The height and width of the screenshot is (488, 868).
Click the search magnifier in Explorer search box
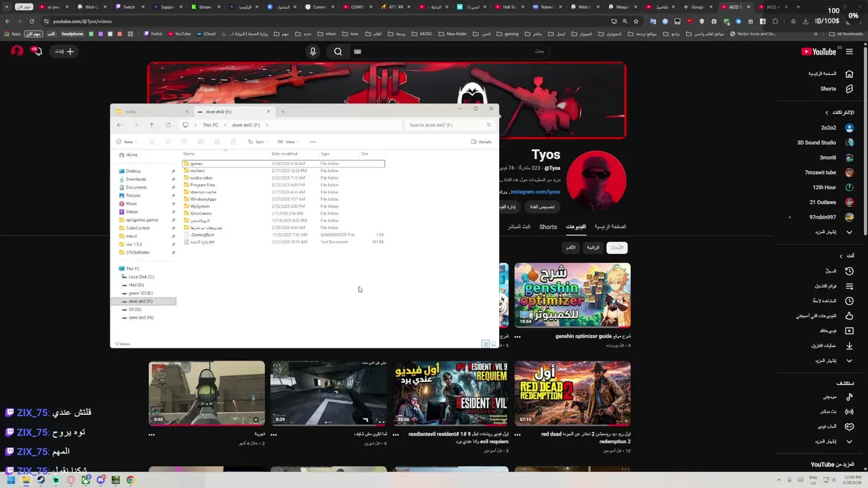click(x=488, y=125)
